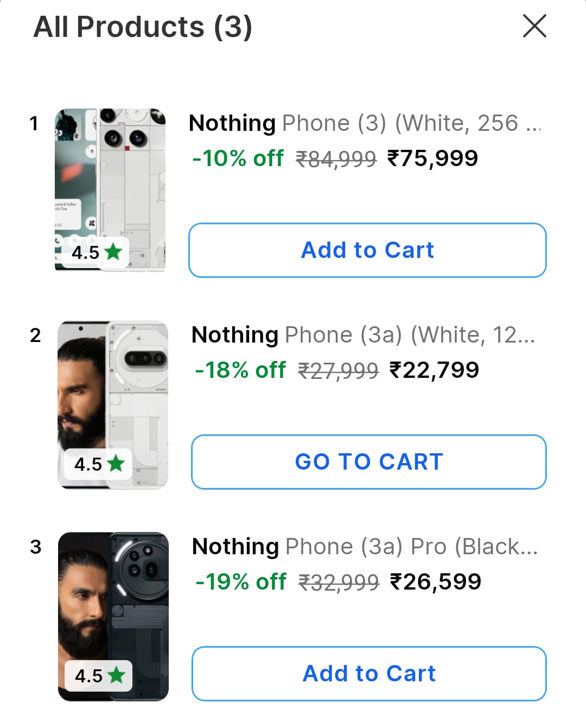Tap the ₹26,599 discounted price

coord(436,582)
